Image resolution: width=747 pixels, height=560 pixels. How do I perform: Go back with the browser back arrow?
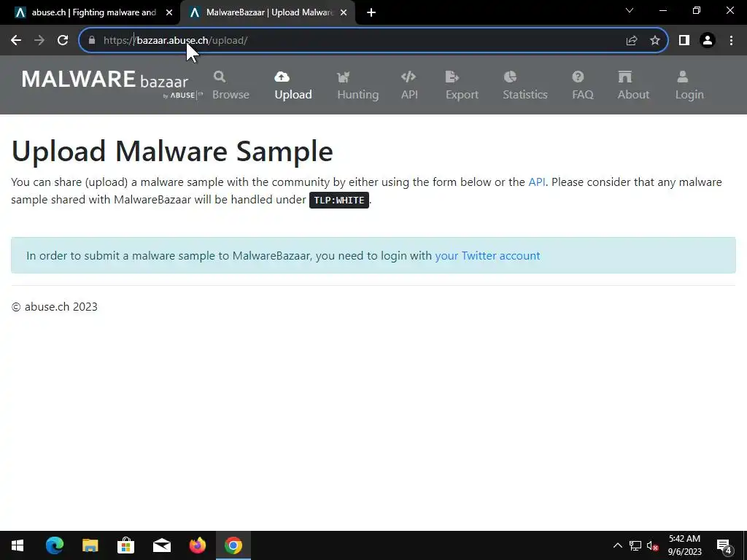(16, 41)
